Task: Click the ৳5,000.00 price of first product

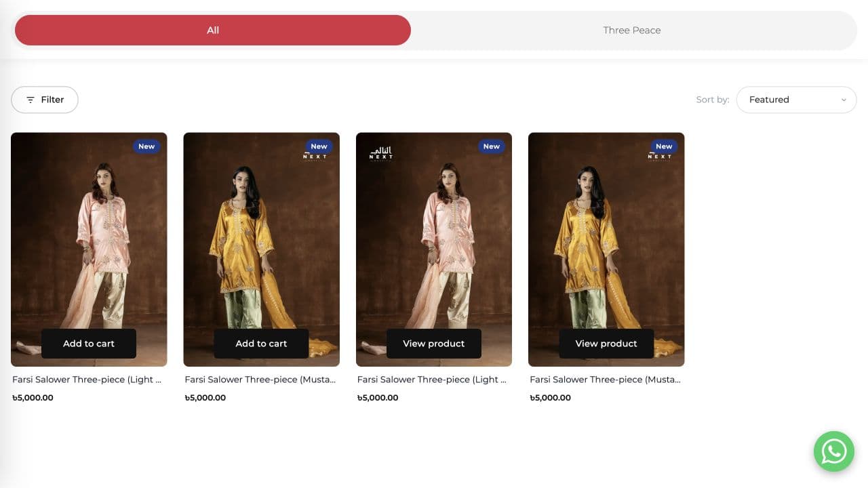Action: point(33,398)
